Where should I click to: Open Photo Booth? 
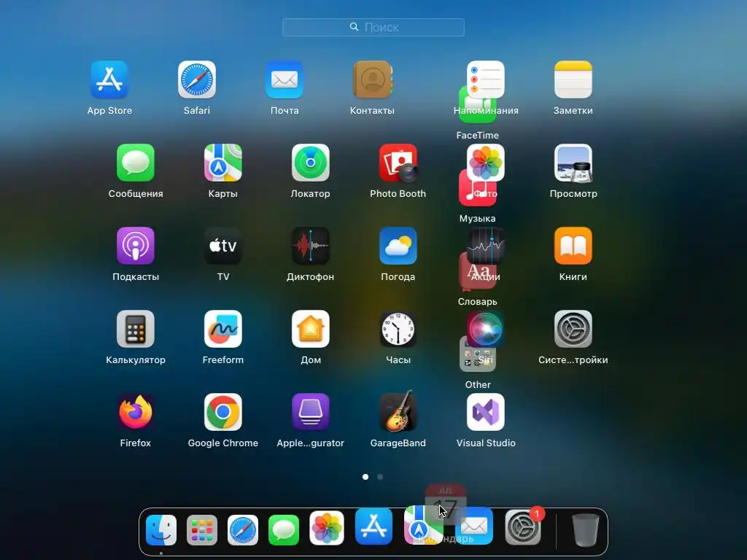coord(398,163)
